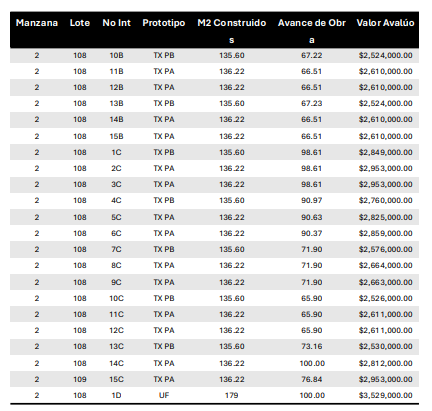432x411 pixels.
Task: Click the Manzana column header
Action: (37, 23)
